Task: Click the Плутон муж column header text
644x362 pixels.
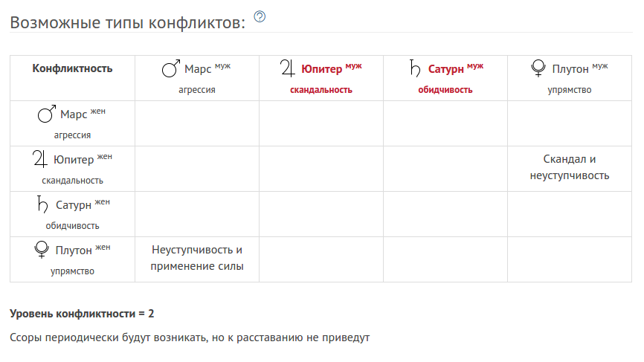Action: [x=580, y=68]
